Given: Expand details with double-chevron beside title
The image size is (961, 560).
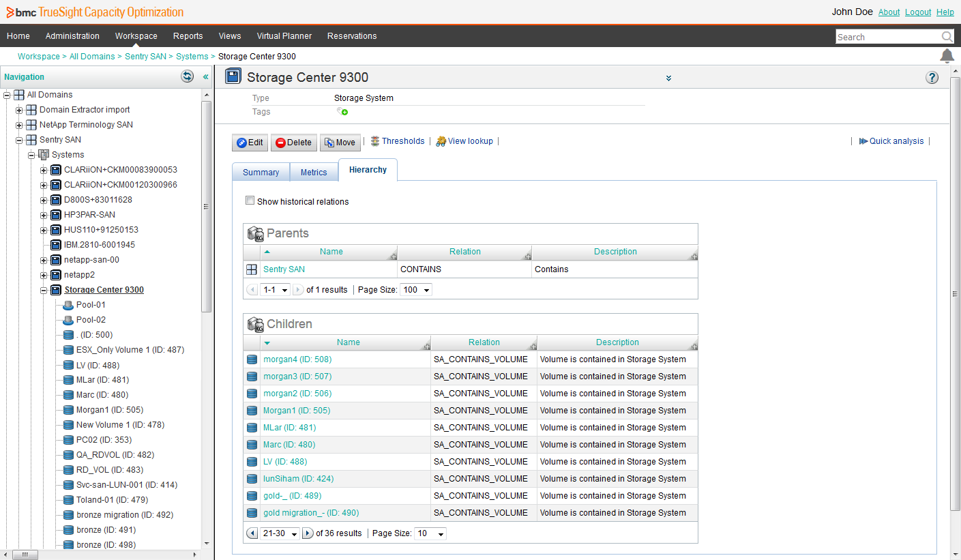Looking at the screenshot, I should (668, 78).
